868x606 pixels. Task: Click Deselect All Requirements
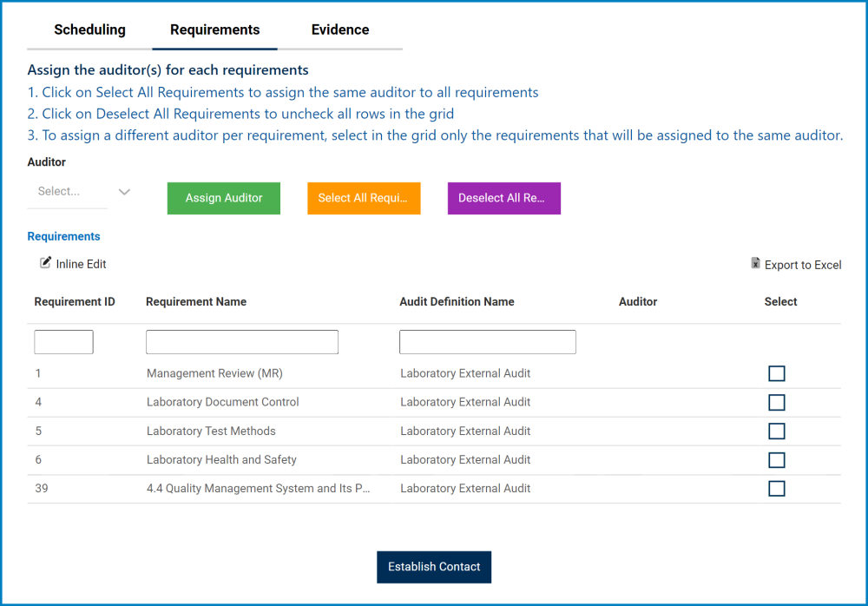pyautogui.click(x=503, y=198)
